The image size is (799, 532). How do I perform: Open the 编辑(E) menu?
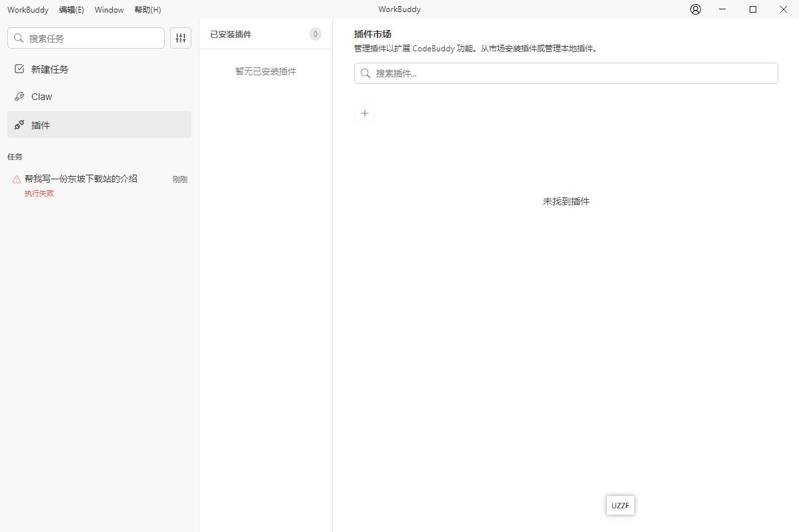coord(71,10)
